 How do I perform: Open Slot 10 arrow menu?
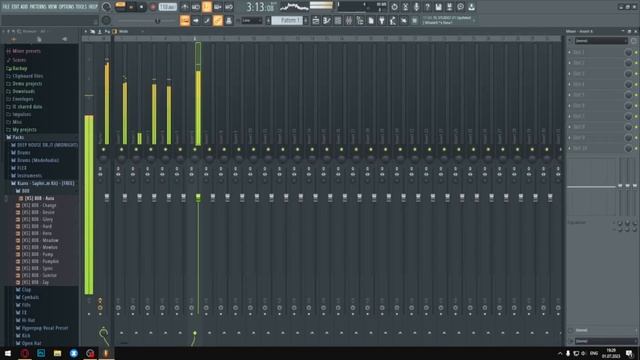[x=570, y=148]
